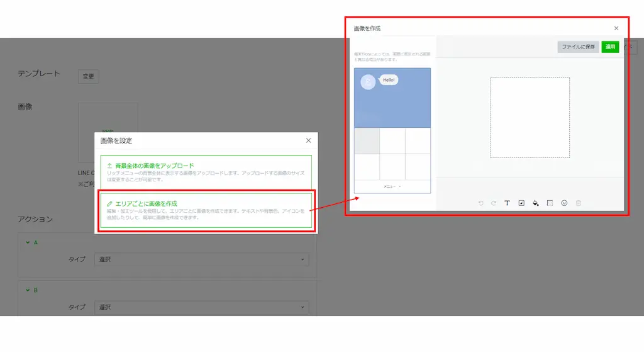
Task: Collapse the action A section chevron
Action: point(28,242)
